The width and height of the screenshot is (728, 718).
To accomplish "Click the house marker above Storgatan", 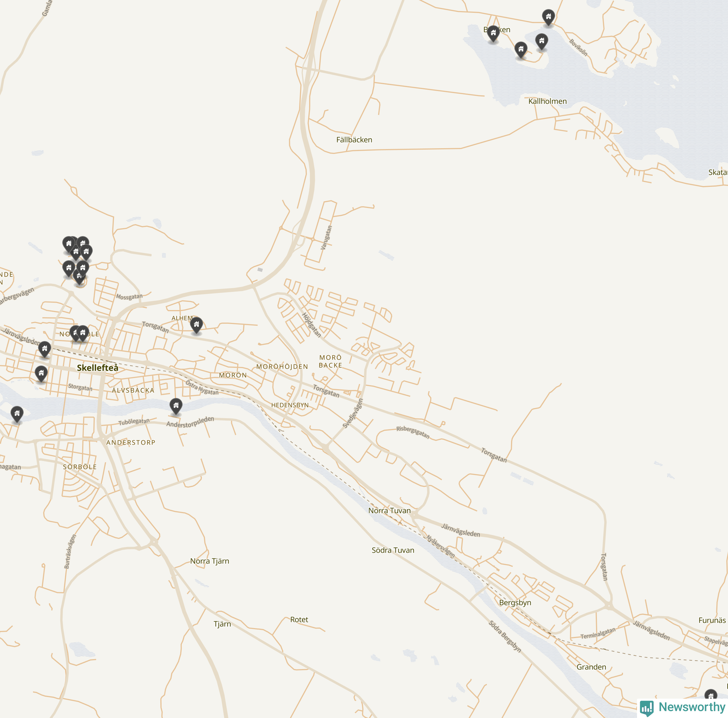I will coord(41,374).
